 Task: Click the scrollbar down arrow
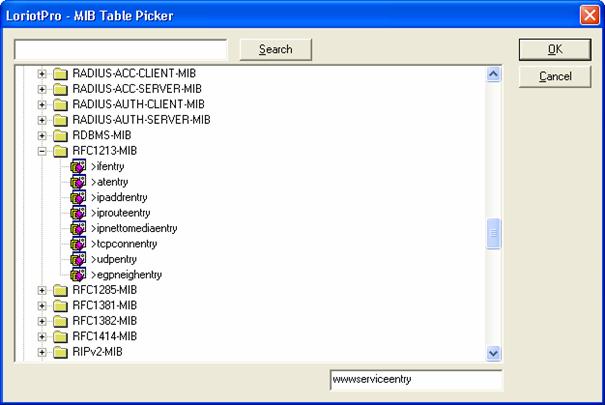pyautogui.click(x=492, y=353)
